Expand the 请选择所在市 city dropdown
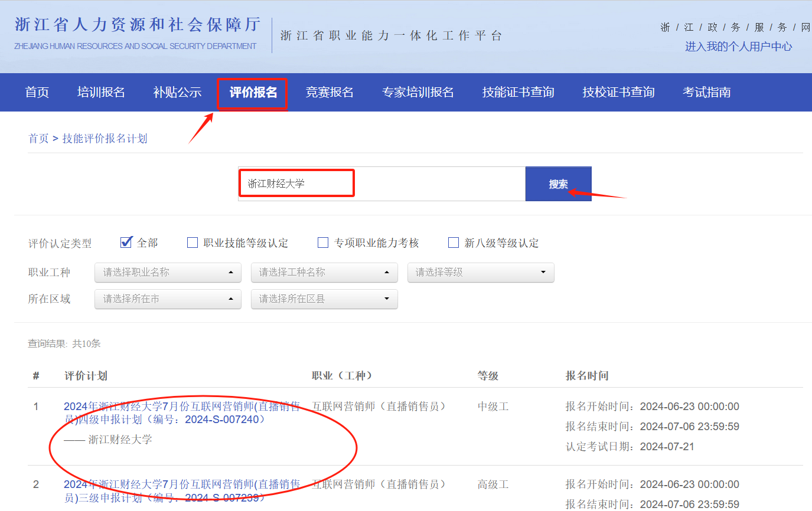Image resolution: width=812 pixels, height=511 pixels. 168,299
